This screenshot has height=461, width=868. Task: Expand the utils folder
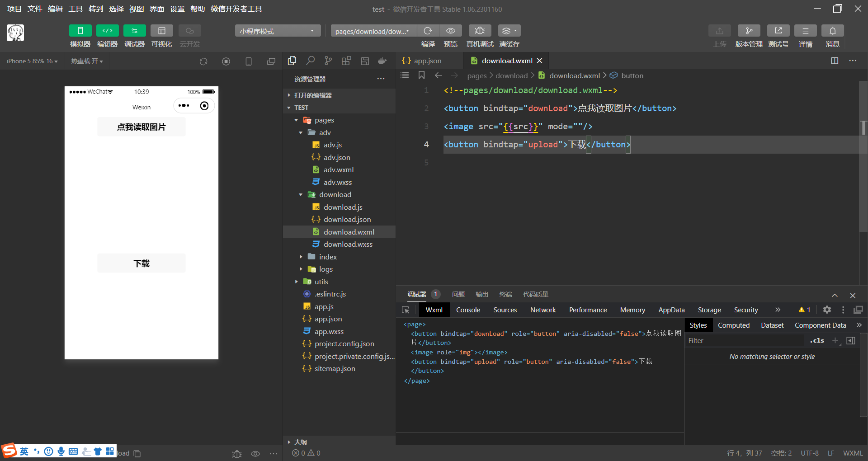click(339, 282)
